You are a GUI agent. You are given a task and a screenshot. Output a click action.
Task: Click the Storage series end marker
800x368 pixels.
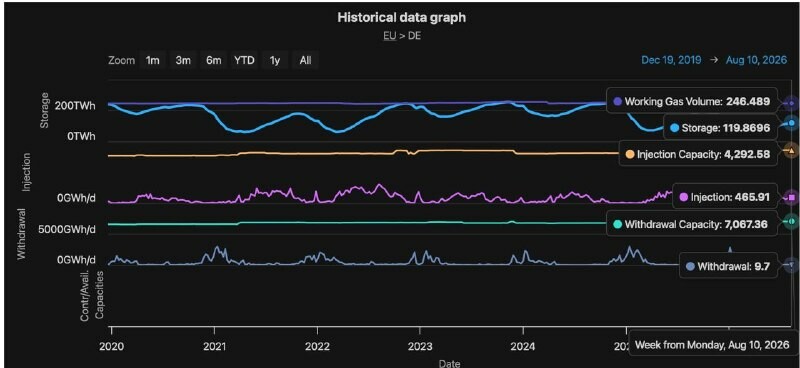[x=791, y=123]
